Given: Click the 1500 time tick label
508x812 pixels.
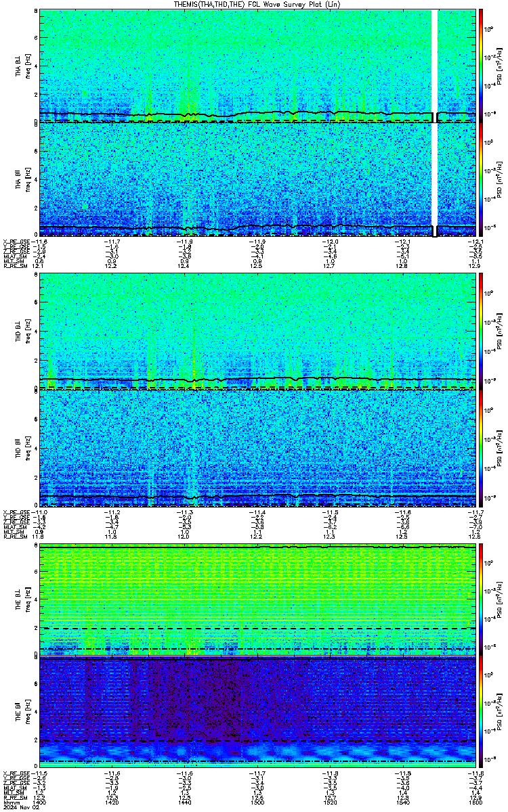Looking at the screenshot, I should pyautogui.click(x=258, y=801).
